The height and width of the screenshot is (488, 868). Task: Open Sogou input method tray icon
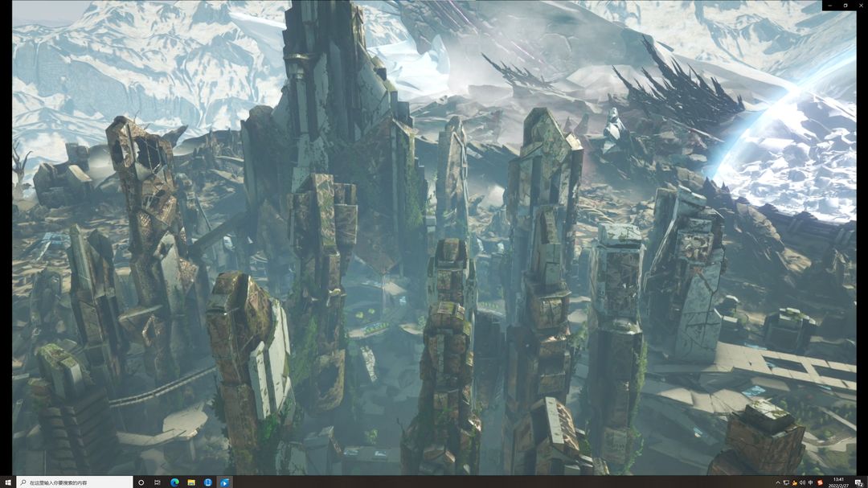pos(820,482)
